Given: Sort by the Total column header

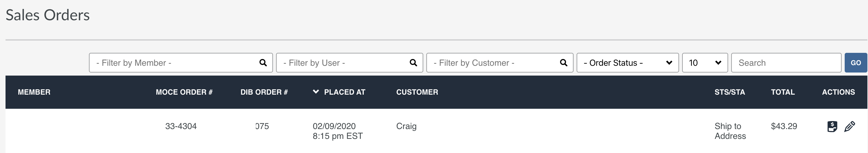Looking at the screenshot, I should pos(783,92).
